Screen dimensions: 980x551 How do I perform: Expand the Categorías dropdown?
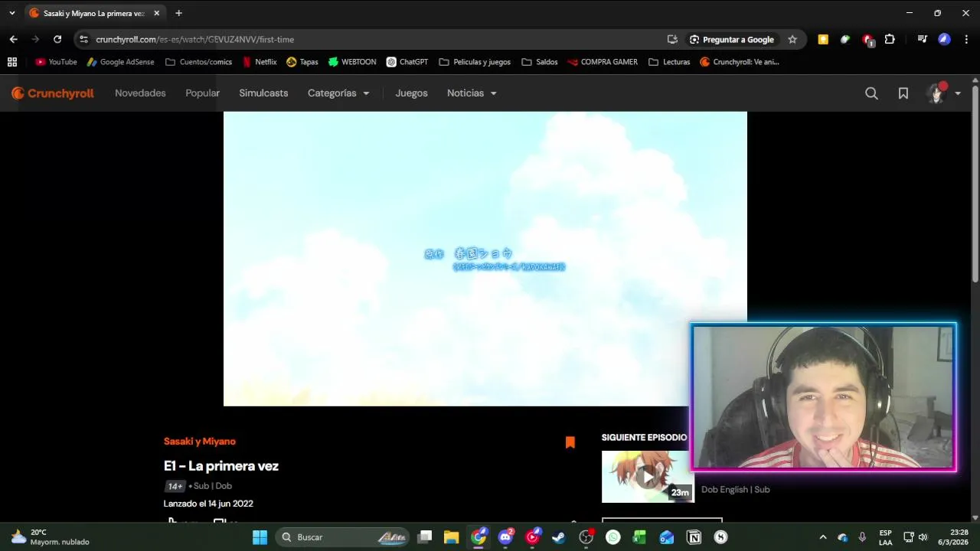point(338,93)
